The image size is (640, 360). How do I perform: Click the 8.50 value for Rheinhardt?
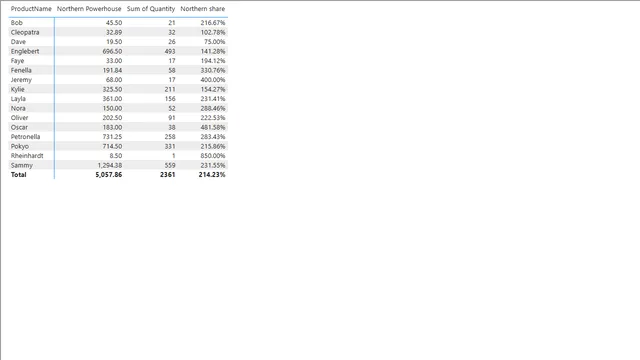(x=116, y=156)
